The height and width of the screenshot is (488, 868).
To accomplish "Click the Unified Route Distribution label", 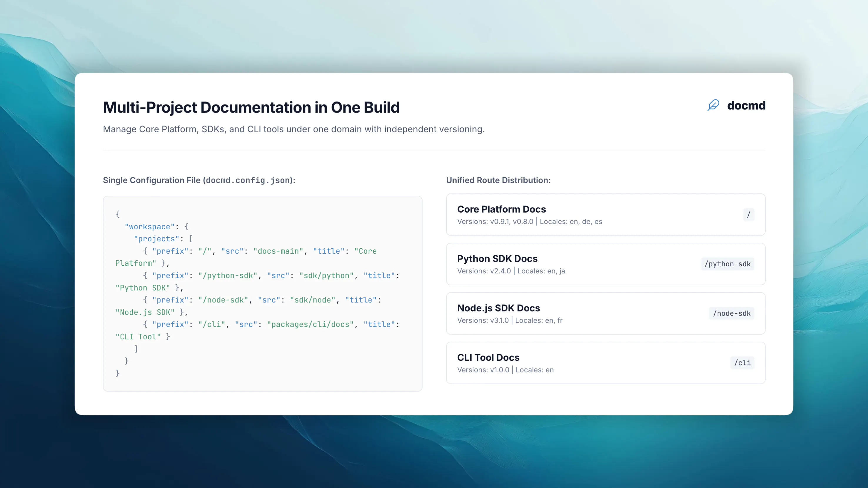I will tap(498, 180).
